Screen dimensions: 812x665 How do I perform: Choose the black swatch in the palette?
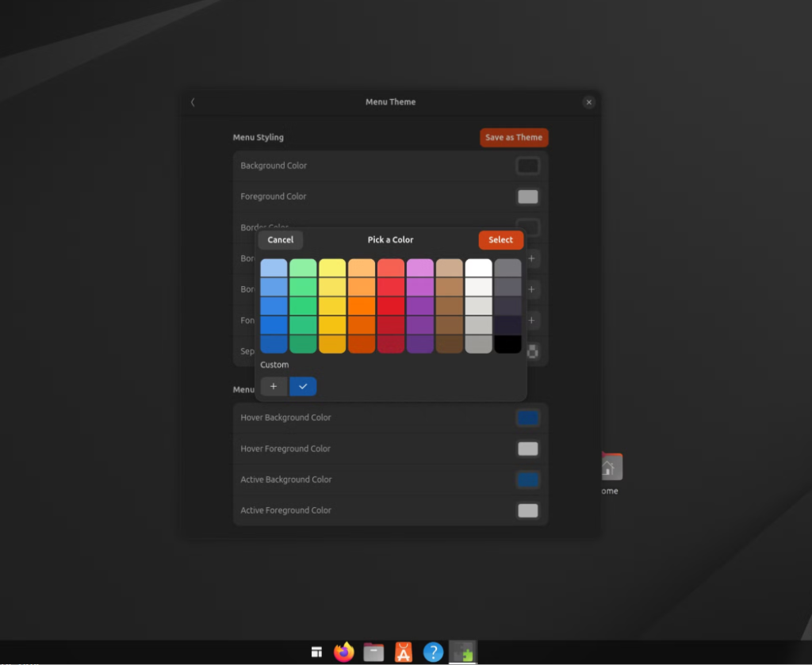(507, 344)
